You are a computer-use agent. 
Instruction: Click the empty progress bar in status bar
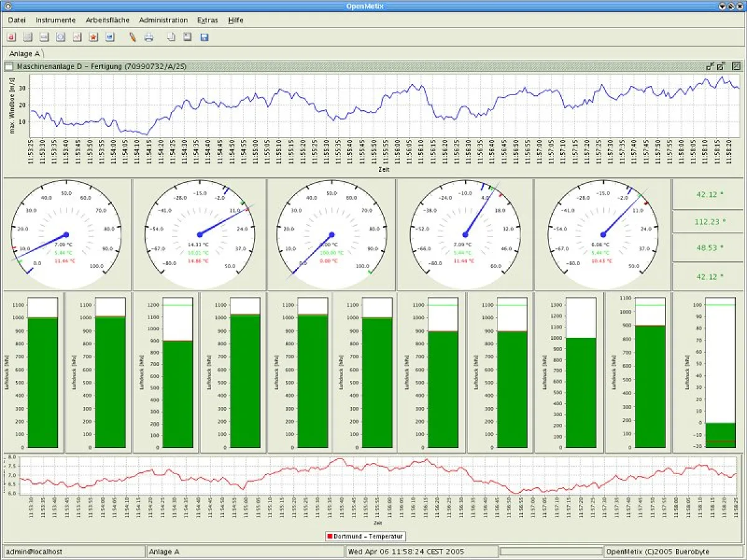(551, 551)
